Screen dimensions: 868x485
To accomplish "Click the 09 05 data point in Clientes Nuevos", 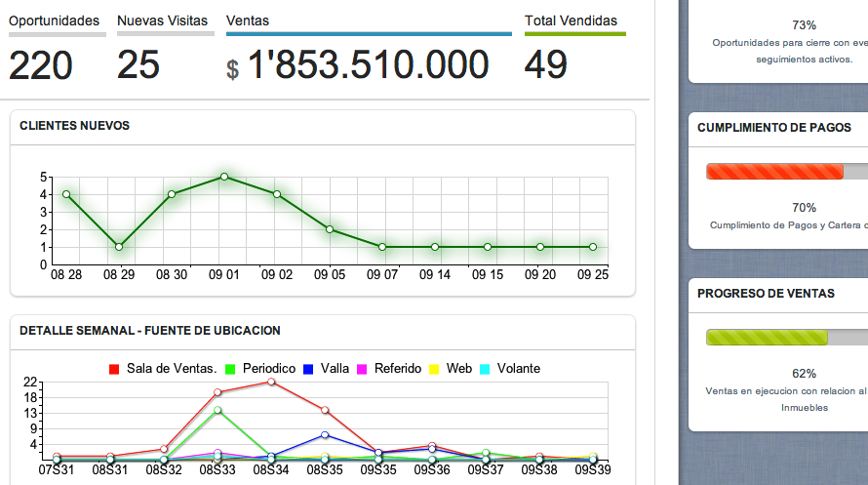I will tap(330, 229).
